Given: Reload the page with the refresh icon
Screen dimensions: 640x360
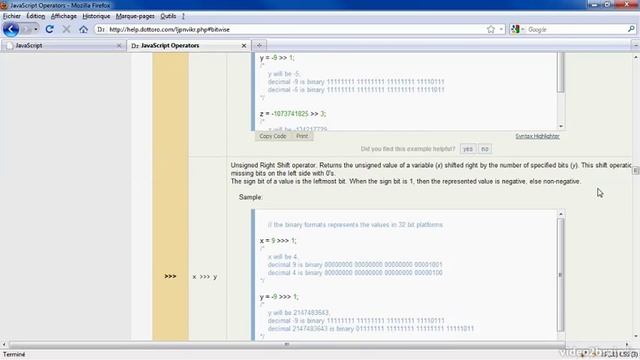Looking at the screenshot, I should point(49,29).
